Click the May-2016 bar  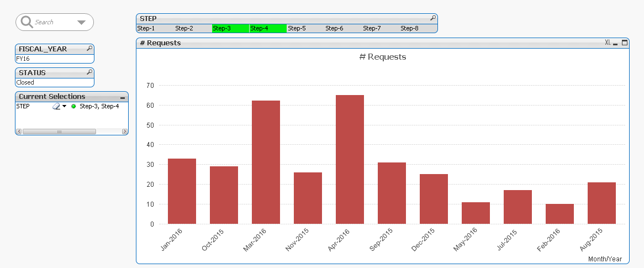[476, 213]
